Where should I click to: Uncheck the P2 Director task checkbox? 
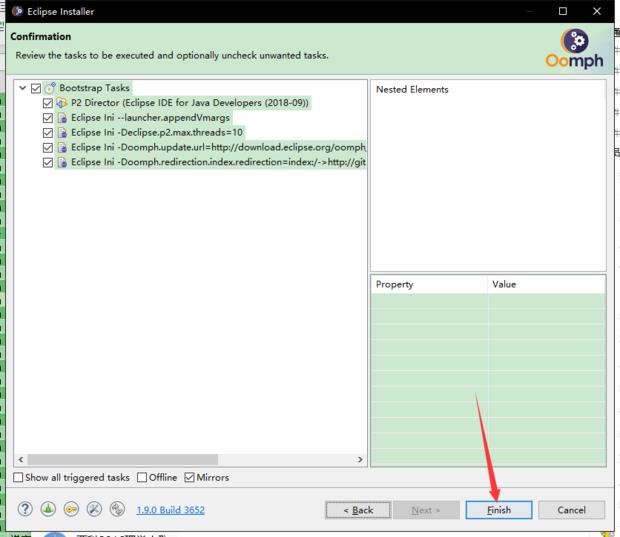point(48,103)
